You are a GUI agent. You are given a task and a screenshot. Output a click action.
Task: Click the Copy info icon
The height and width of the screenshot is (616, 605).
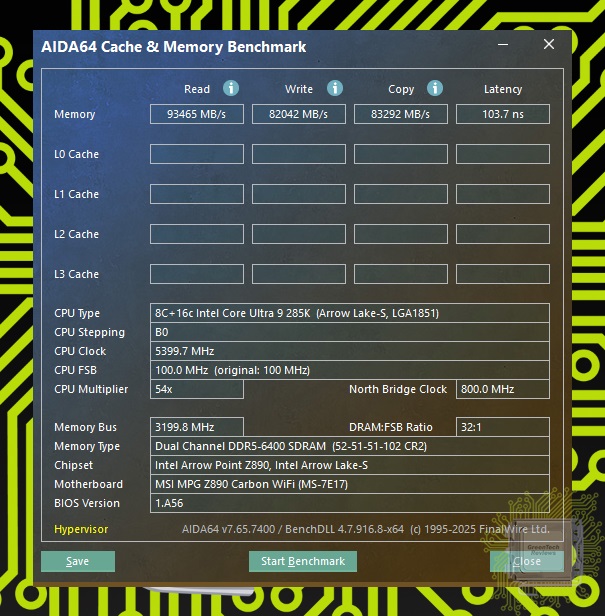pos(435,88)
